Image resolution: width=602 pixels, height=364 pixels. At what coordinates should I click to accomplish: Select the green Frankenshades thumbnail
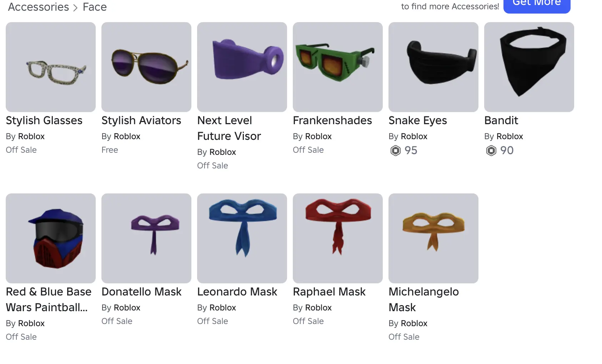(338, 67)
